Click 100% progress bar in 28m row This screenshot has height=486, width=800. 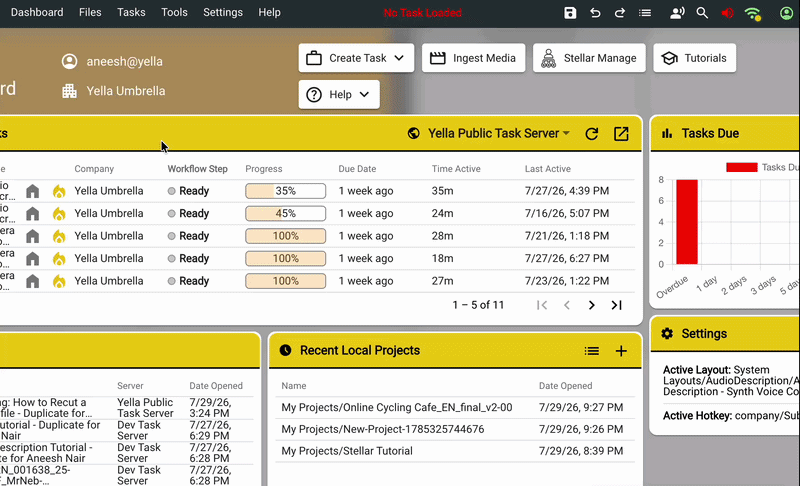285,236
